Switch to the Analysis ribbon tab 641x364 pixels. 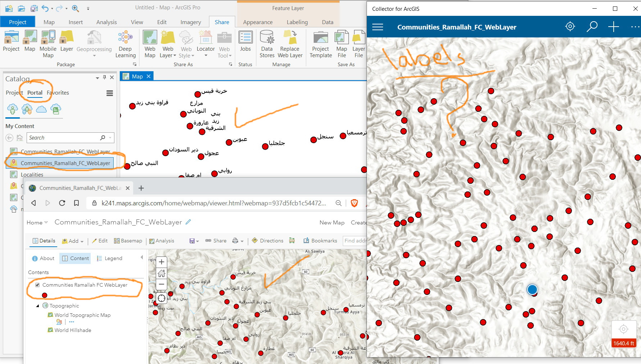tap(106, 22)
